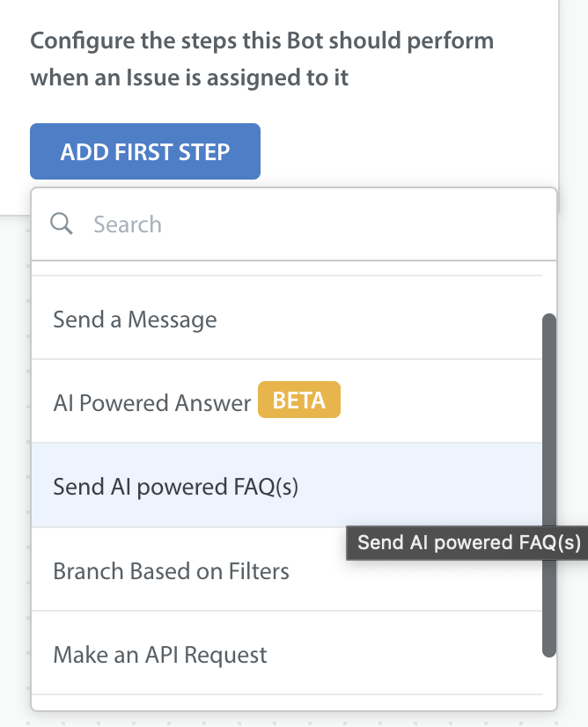Click the magnifying glass search icon
The width and height of the screenshot is (588, 727).
point(62,224)
